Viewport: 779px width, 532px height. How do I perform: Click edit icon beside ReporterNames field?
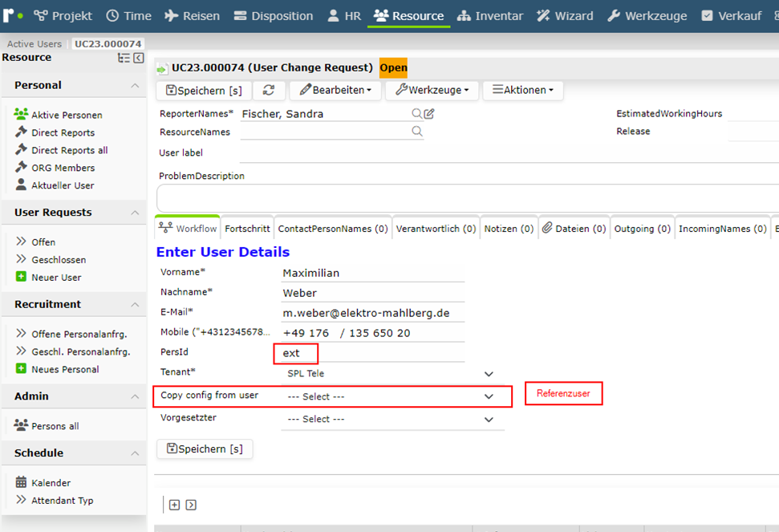click(429, 114)
